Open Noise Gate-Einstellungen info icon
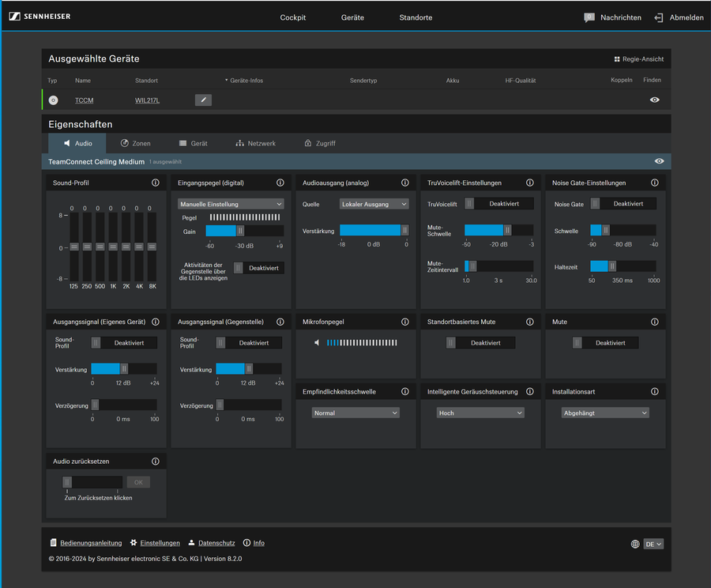The height and width of the screenshot is (588, 711). (655, 183)
